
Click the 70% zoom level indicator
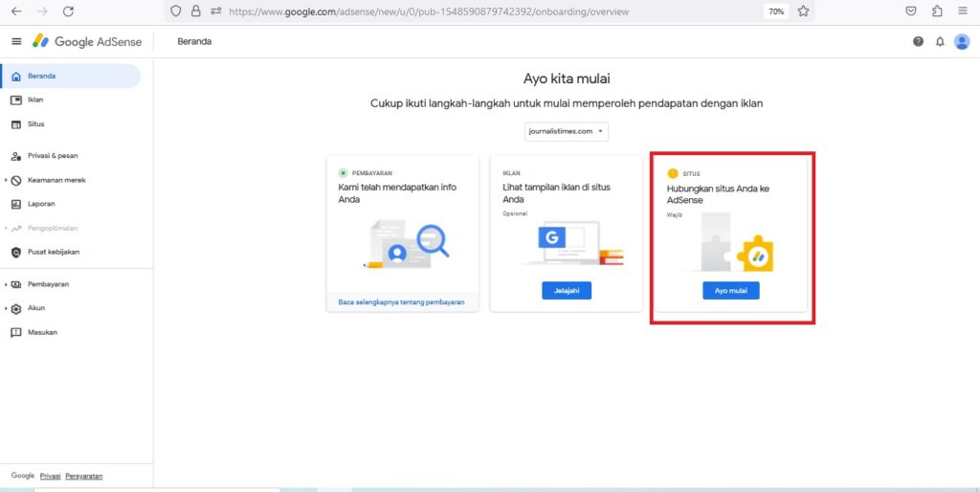coord(775,11)
